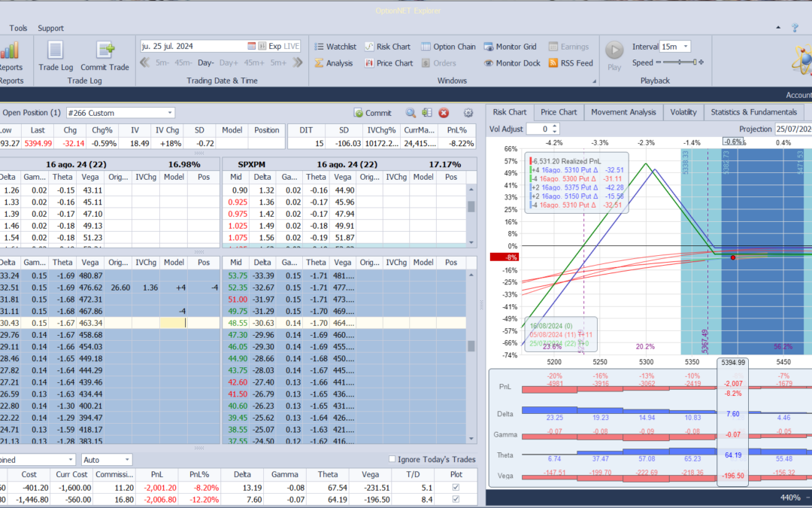
Task: Click the red delete position icon
Action: tap(444, 112)
